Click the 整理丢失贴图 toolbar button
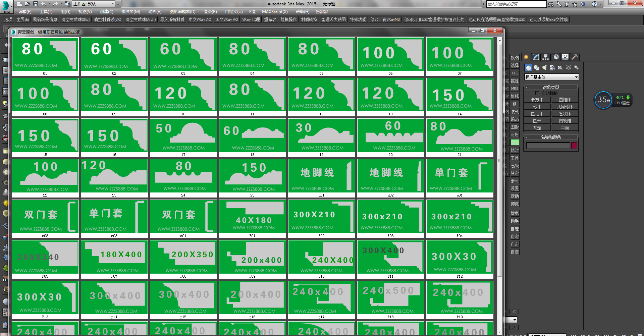644x336 pixels. click(x=333, y=19)
